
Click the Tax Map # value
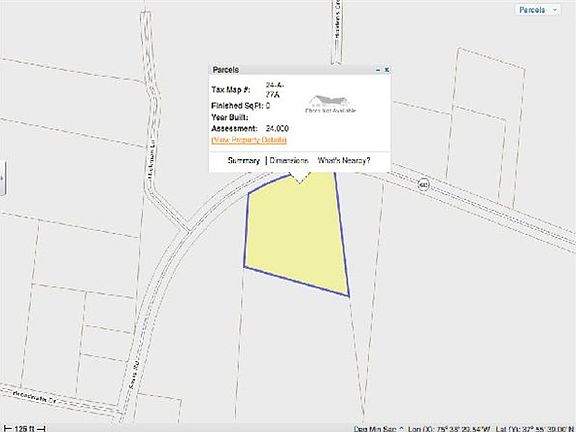pyautogui.click(x=274, y=90)
